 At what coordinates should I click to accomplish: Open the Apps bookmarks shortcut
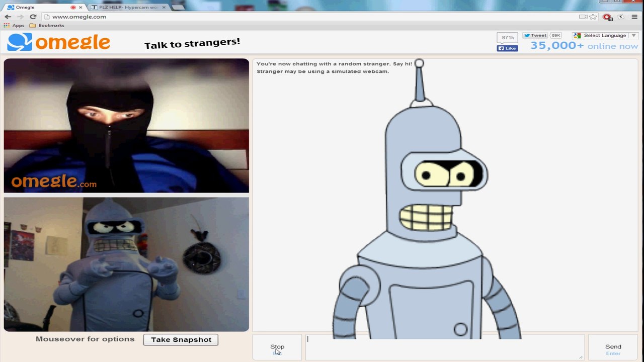[14, 25]
